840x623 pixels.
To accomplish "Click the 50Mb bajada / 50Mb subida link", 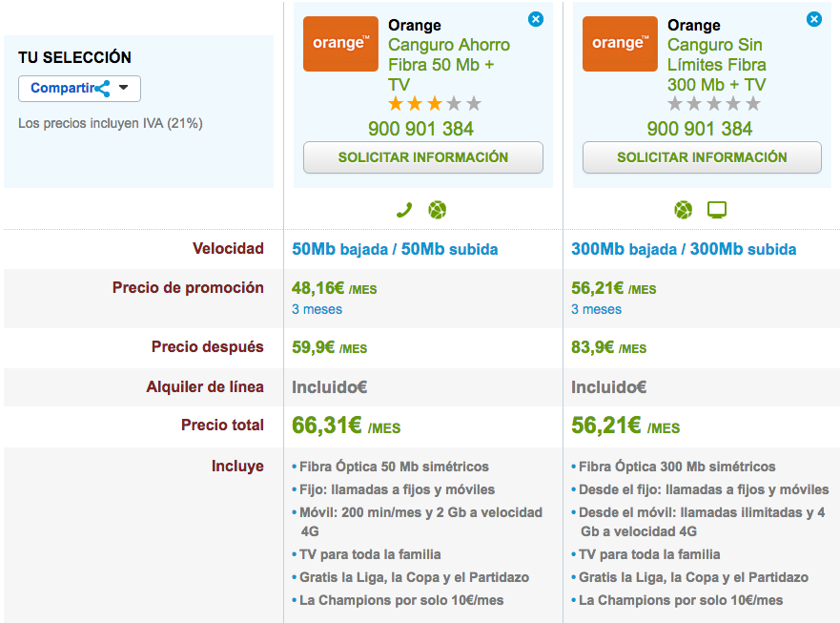I will tap(395, 249).
